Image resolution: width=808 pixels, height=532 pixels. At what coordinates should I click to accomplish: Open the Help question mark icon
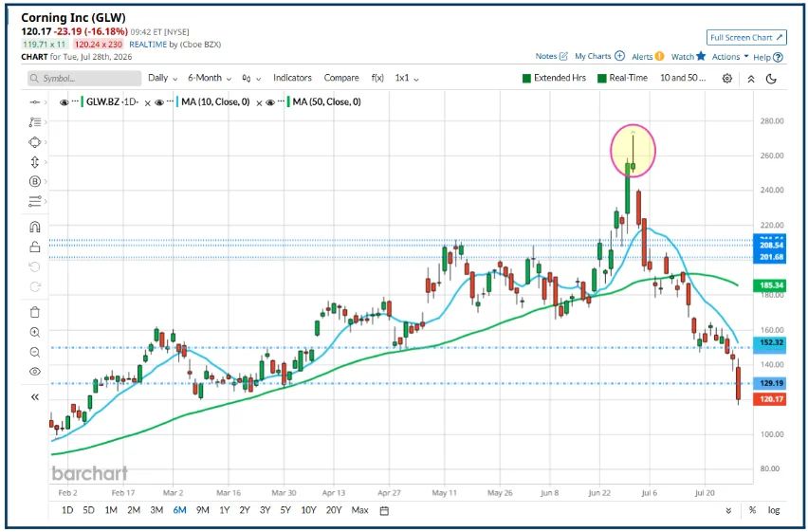[x=778, y=57]
